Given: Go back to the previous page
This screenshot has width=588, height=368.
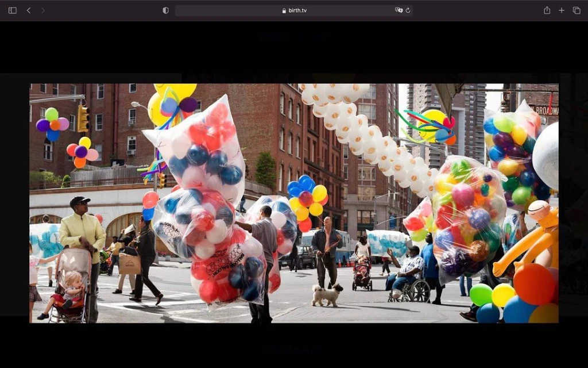Looking at the screenshot, I should 29,10.
